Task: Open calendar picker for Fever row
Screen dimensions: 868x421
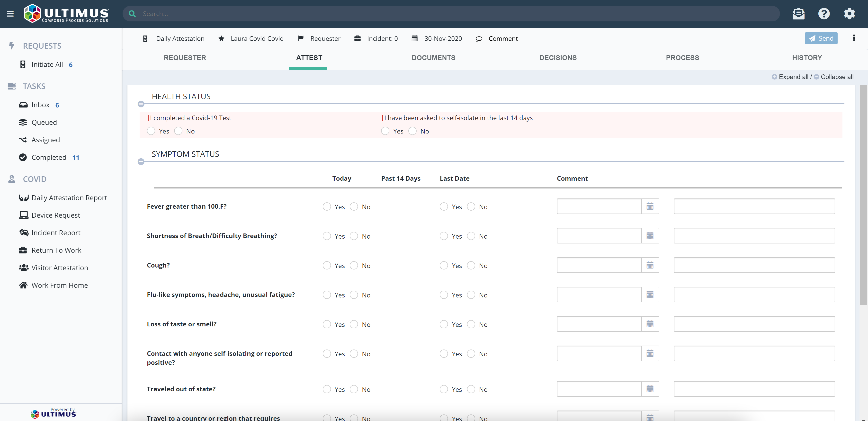Action: coord(650,206)
